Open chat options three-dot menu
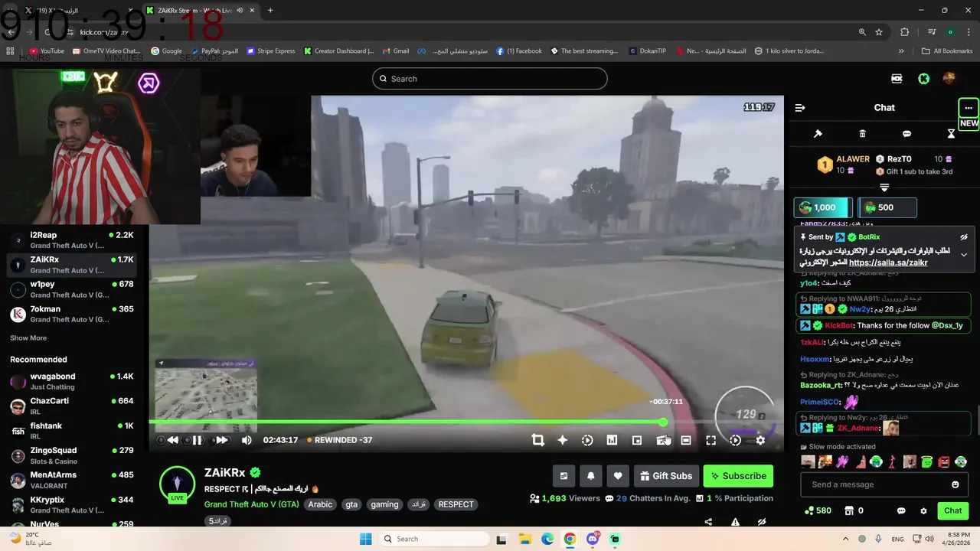Screen dimensions: 980x551 (969, 108)
